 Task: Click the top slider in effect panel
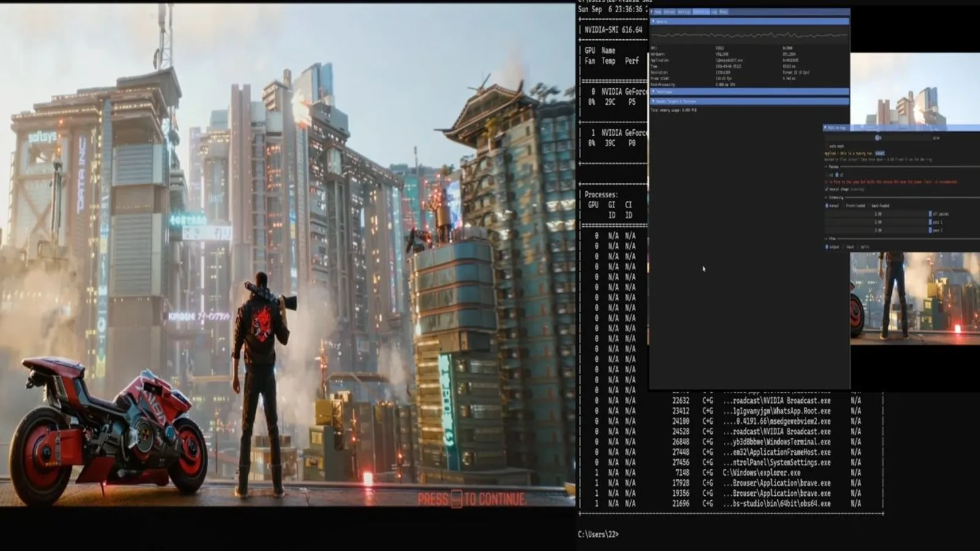(878, 138)
